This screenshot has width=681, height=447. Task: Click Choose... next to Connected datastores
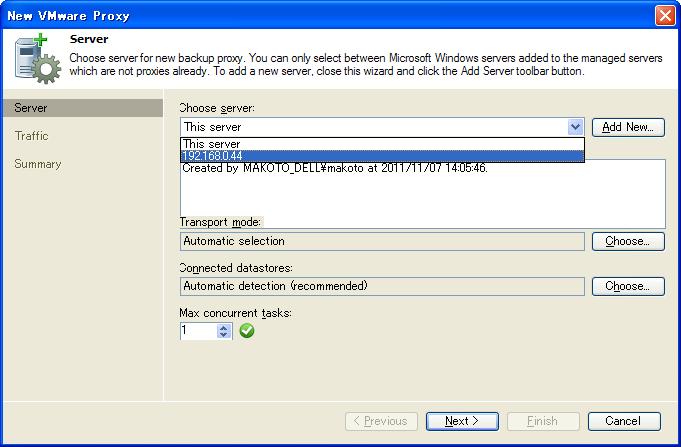pyautogui.click(x=628, y=286)
